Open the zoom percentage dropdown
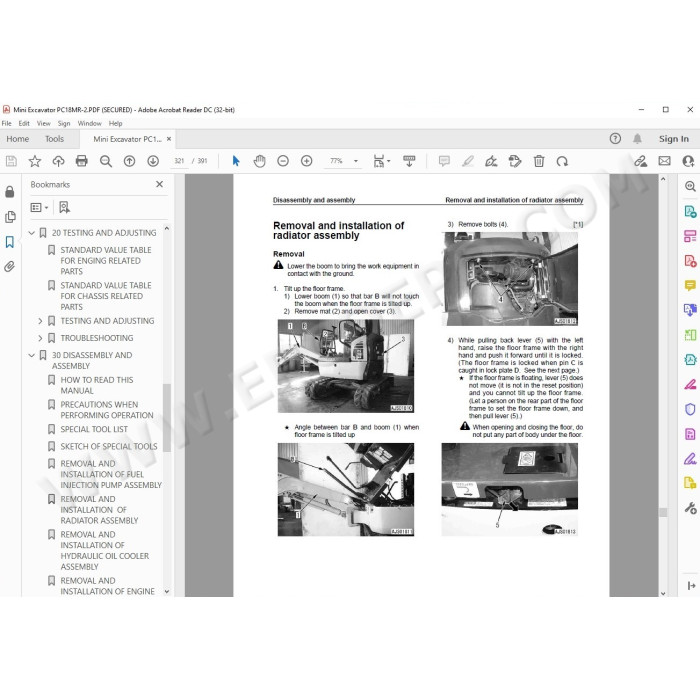The image size is (700, 700). click(x=356, y=161)
